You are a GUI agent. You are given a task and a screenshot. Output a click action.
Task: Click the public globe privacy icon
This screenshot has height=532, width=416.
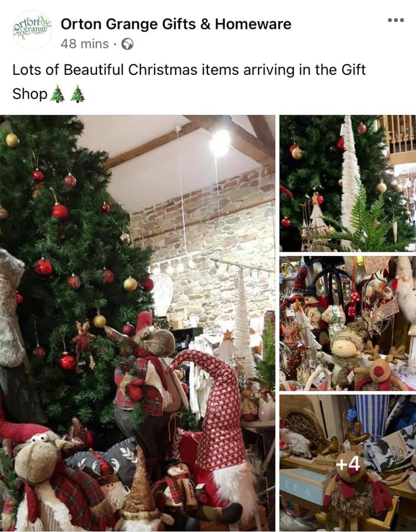coord(128,44)
